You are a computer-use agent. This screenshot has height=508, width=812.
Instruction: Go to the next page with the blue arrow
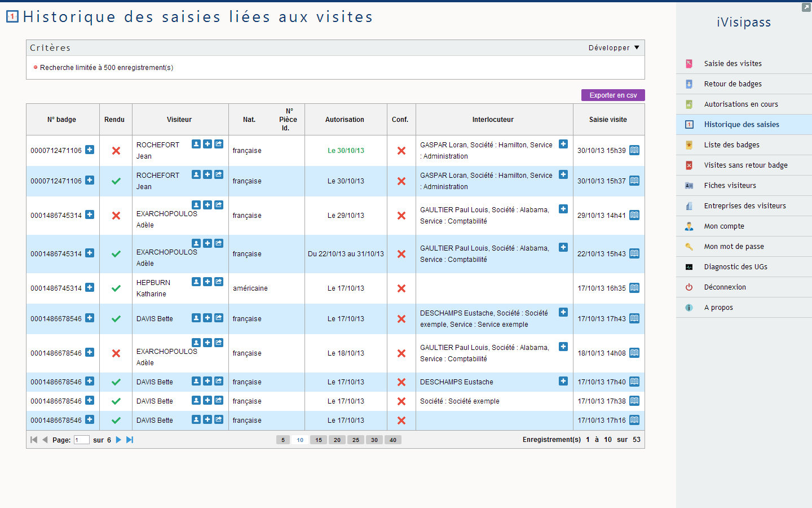118,439
